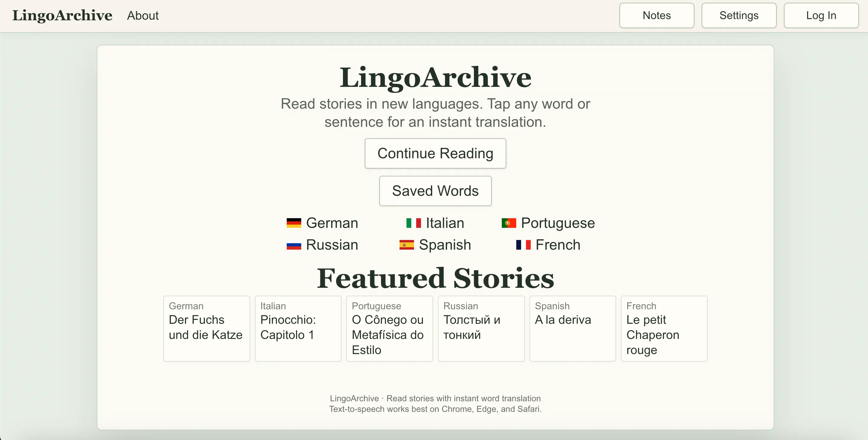Click the Russian flag icon
Image resolution: width=868 pixels, height=440 pixels.
coord(294,245)
